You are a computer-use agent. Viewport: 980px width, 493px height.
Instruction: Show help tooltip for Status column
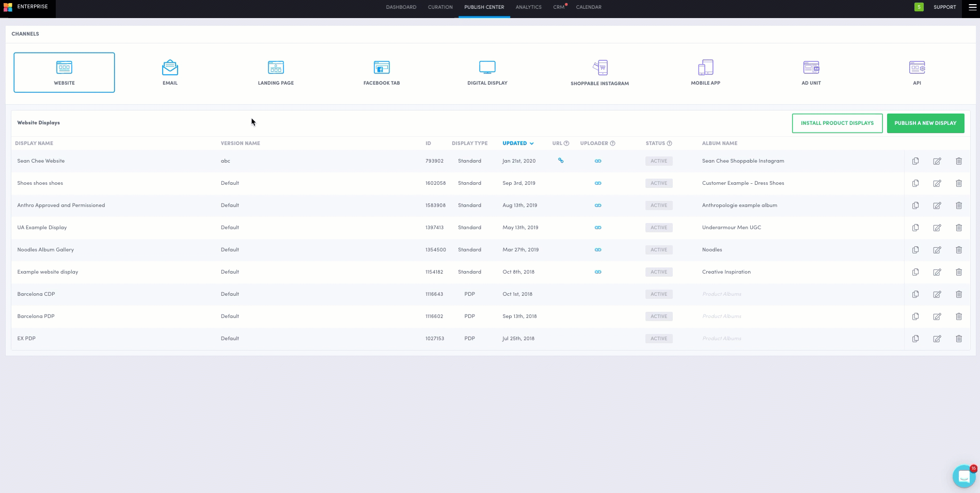coord(669,144)
